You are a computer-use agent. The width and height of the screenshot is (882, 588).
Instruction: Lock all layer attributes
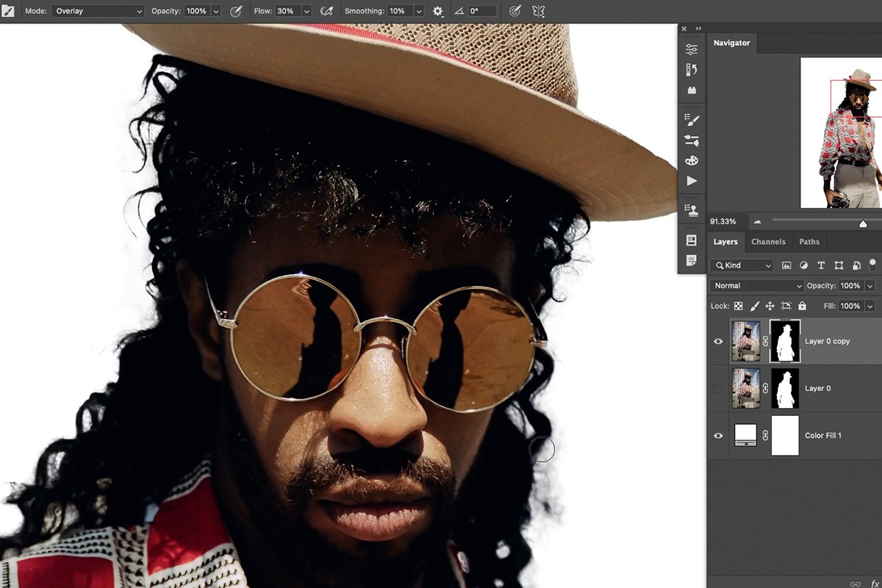click(x=802, y=306)
